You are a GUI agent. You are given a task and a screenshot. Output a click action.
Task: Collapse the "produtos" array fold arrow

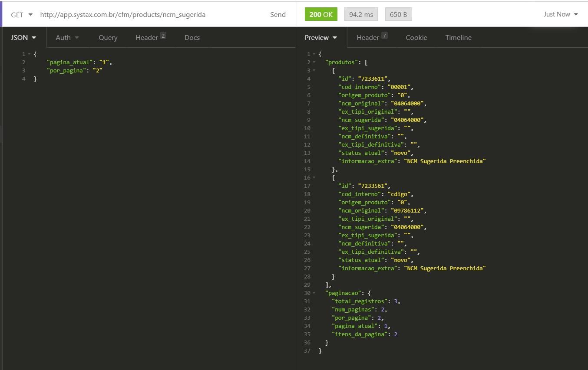click(x=314, y=62)
